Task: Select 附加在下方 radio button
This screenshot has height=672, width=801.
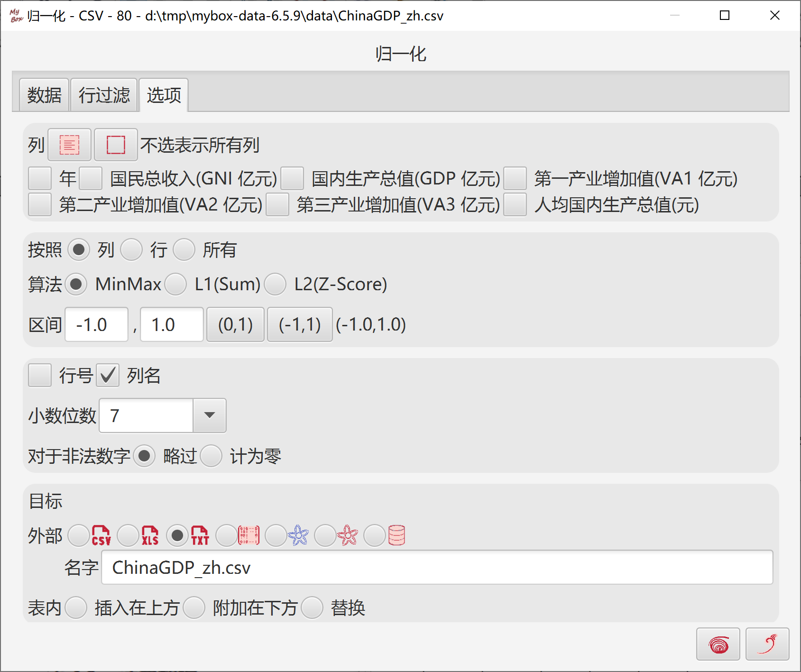Action: pos(194,608)
